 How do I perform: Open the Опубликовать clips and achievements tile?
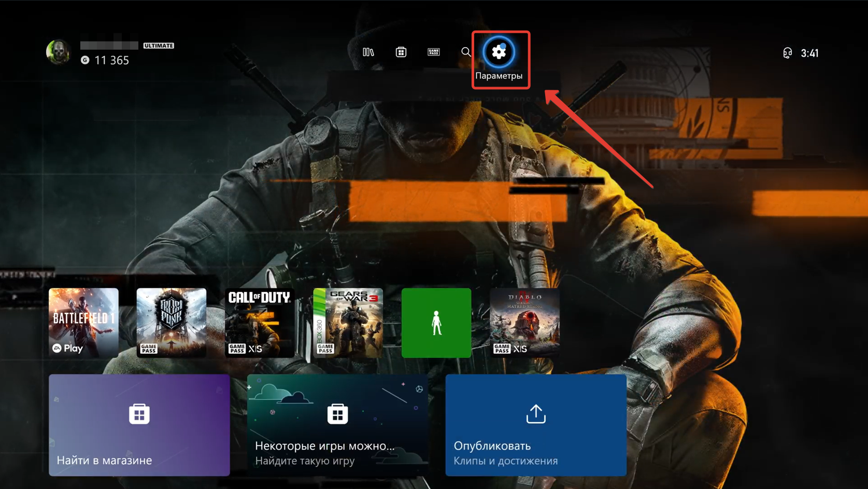(536, 425)
